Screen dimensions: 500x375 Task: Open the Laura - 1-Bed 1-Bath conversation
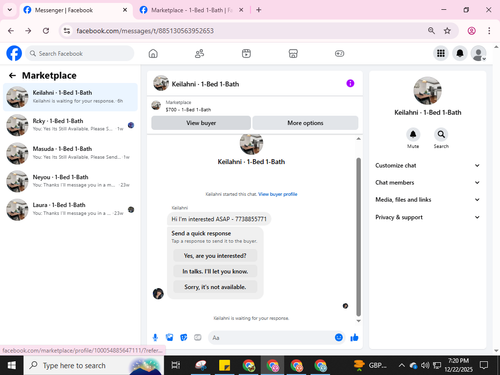click(x=70, y=209)
